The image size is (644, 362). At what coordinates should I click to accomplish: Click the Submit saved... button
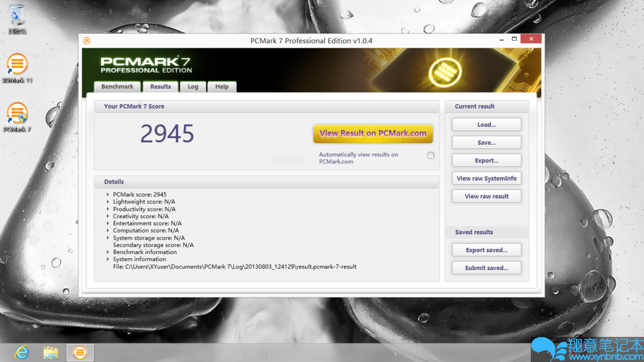coord(487,268)
